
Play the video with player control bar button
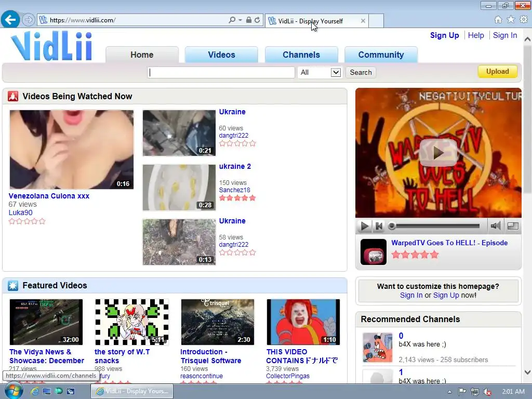[364, 226]
